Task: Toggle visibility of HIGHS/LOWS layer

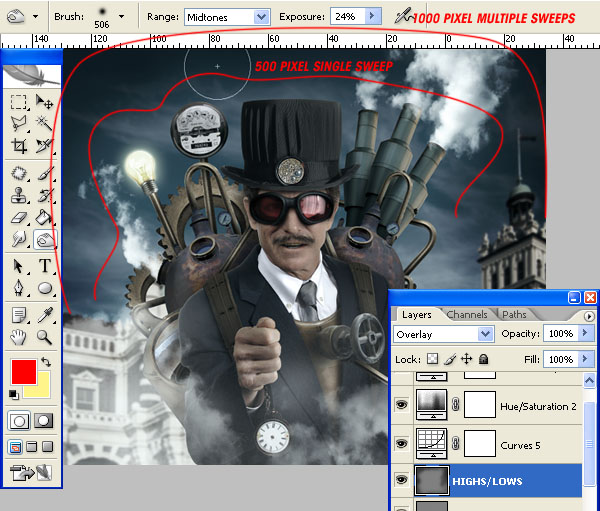Action: point(401,480)
